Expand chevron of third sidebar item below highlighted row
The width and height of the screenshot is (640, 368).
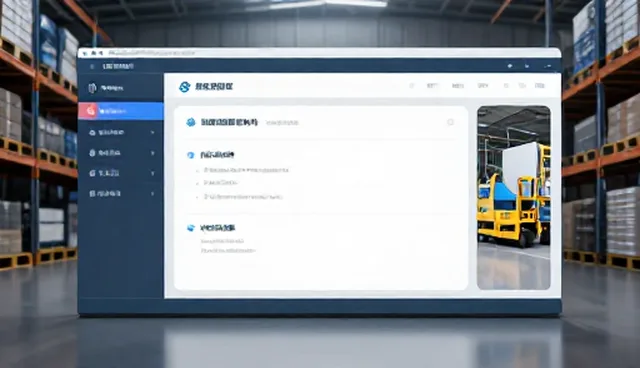click(153, 173)
